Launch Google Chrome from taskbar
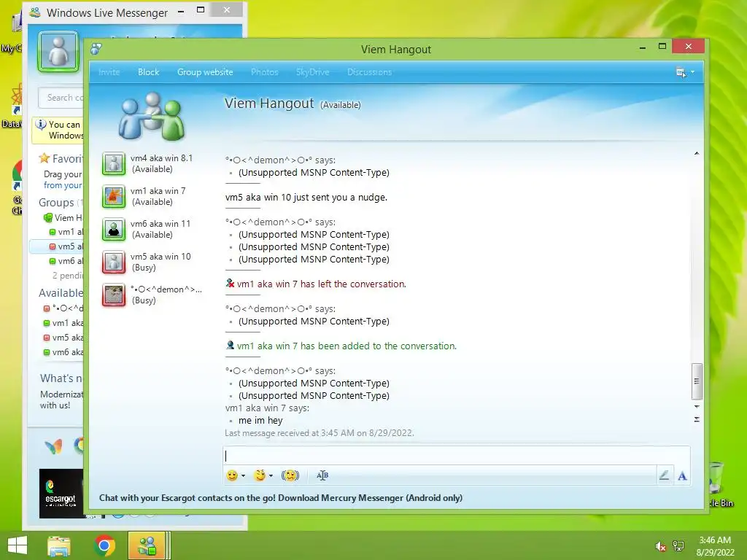This screenshot has height=560, width=747. tap(104, 545)
